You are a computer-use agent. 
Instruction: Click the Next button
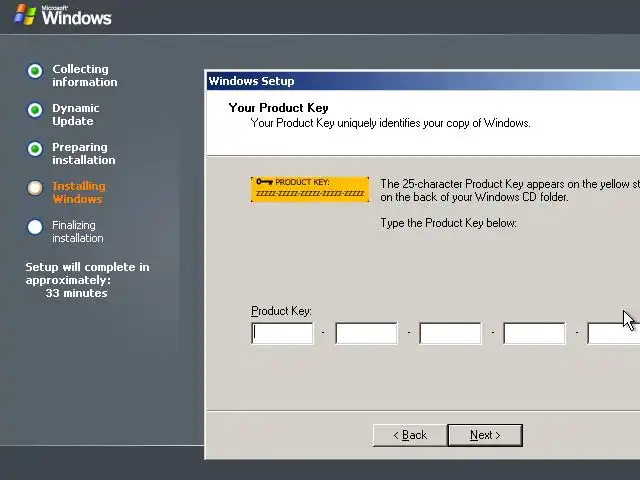(x=485, y=435)
